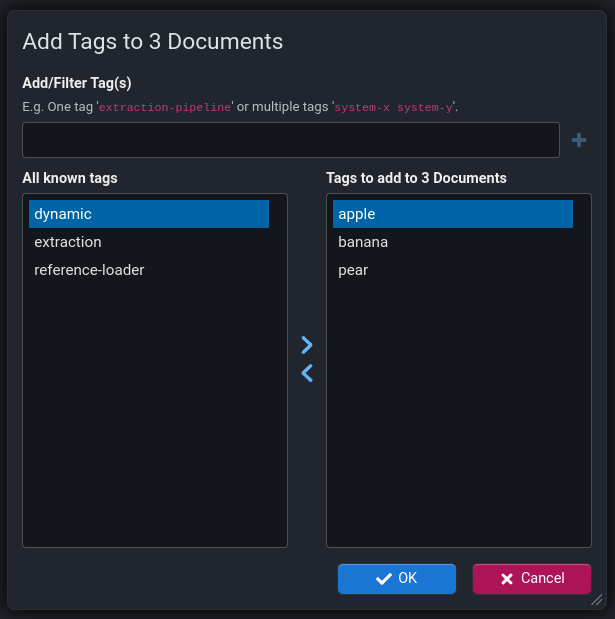Image resolution: width=615 pixels, height=619 pixels.
Task: Click the 'system-x system-y' example text
Action: pos(394,106)
